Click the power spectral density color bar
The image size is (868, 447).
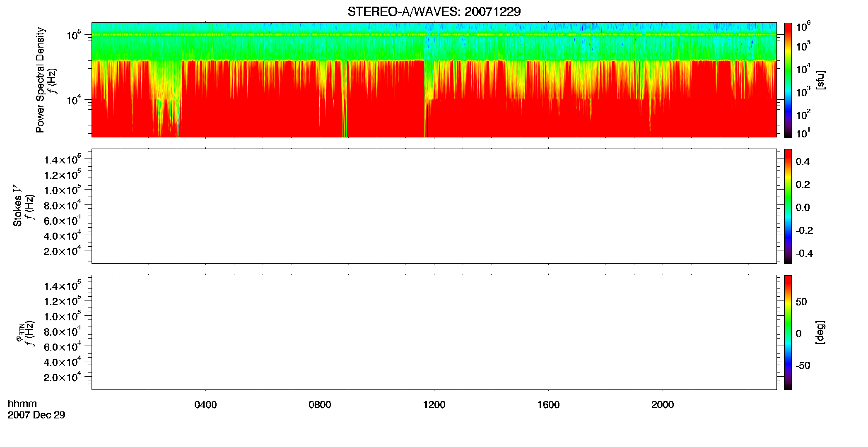788,80
